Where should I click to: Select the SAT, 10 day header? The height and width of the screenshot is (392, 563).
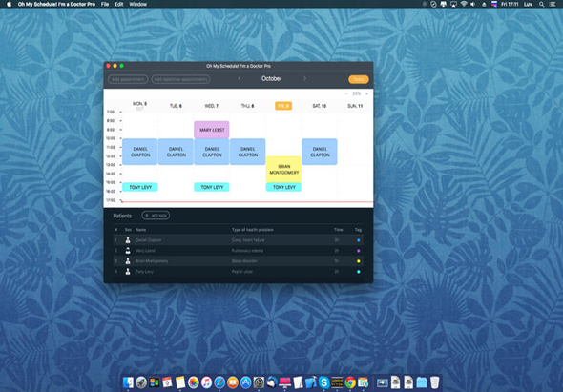320,106
